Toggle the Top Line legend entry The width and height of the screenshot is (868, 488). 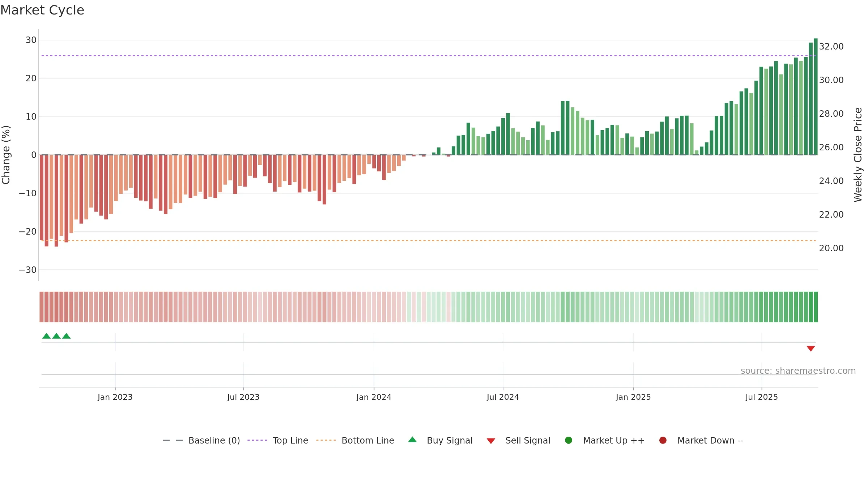pyautogui.click(x=278, y=440)
